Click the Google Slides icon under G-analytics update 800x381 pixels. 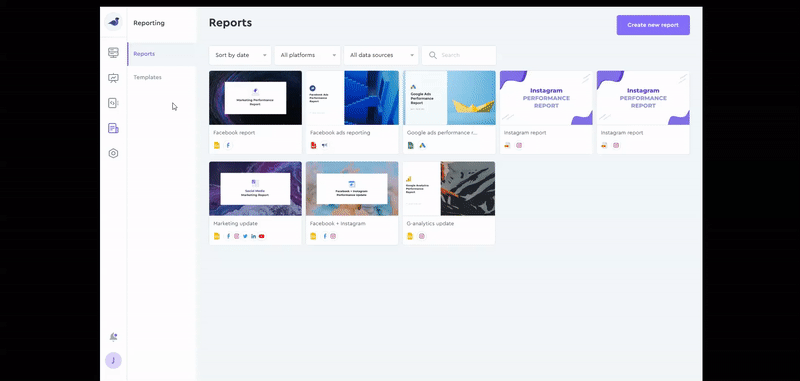410,236
